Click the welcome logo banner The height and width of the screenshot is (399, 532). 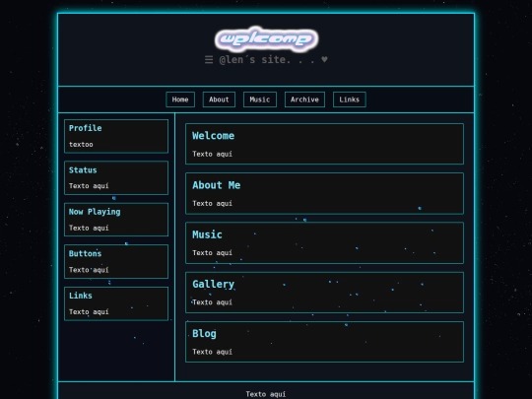[x=266, y=39]
